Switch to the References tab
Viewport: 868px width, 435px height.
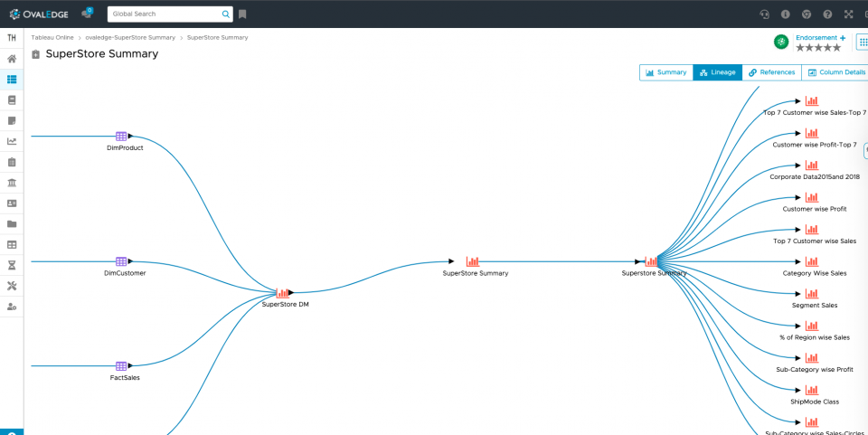pyautogui.click(x=771, y=72)
